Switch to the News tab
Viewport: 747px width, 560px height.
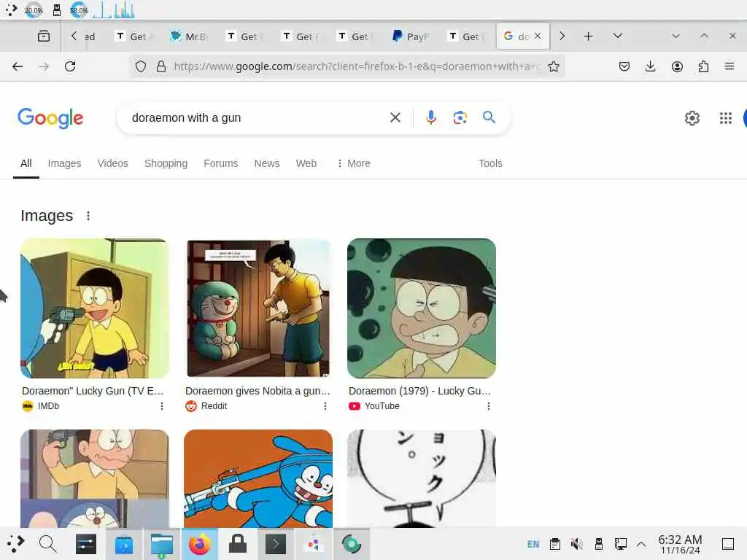click(x=267, y=163)
